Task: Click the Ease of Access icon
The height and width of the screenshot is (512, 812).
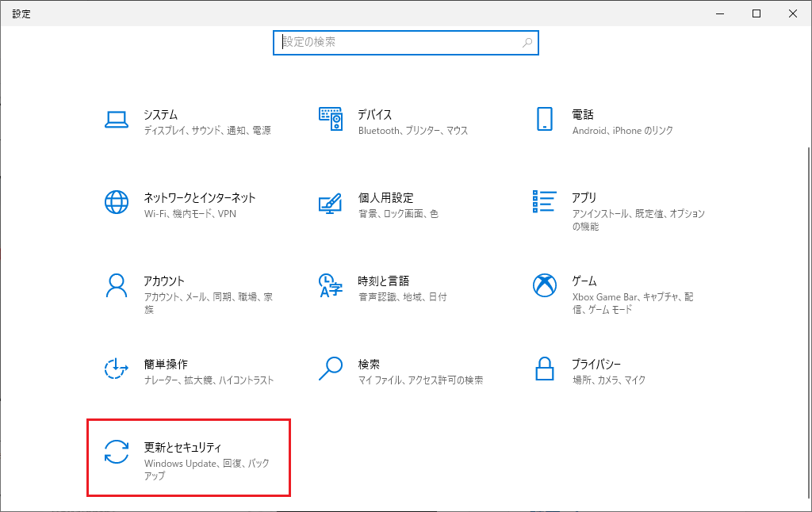Action: 117,369
